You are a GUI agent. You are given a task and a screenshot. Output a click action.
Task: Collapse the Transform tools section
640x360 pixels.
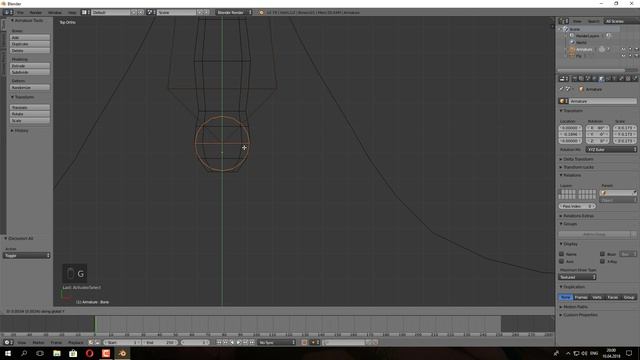pyautogui.click(x=23, y=97)
